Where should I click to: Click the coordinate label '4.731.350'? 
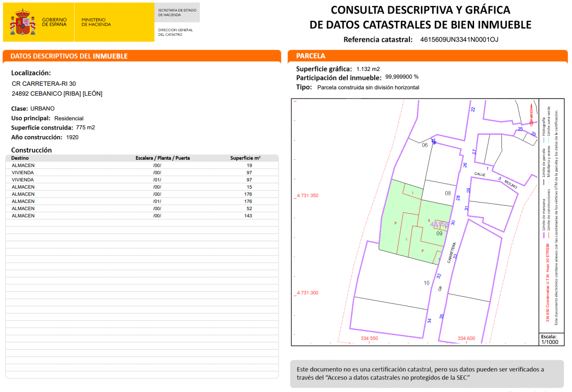(307, 196)
